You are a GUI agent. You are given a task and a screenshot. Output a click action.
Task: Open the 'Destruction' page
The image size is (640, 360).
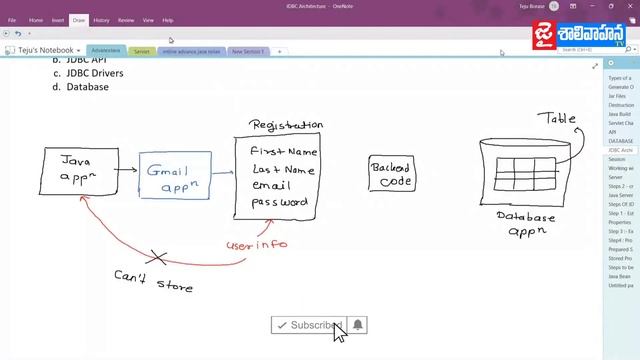coord(620,105)
